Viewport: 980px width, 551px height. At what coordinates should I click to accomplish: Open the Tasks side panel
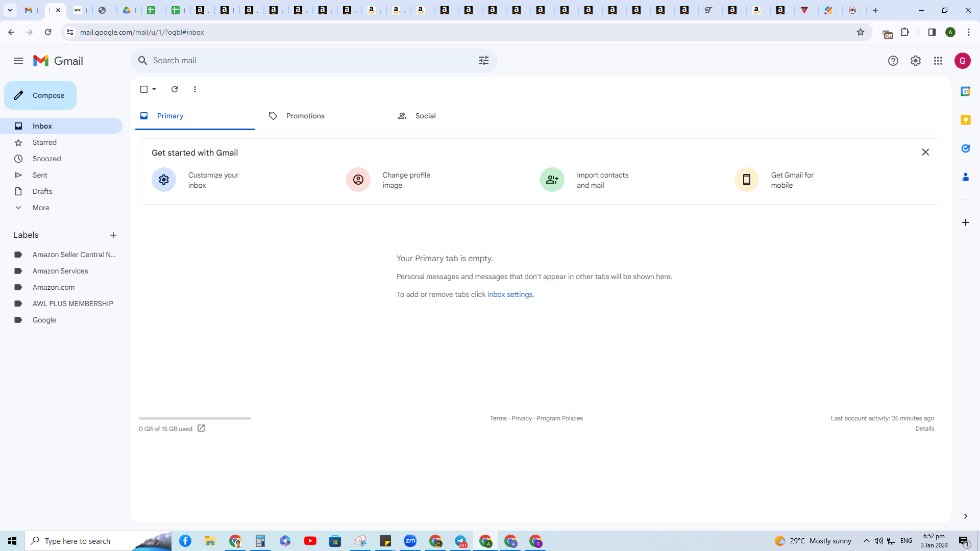(x=966, y=148)
